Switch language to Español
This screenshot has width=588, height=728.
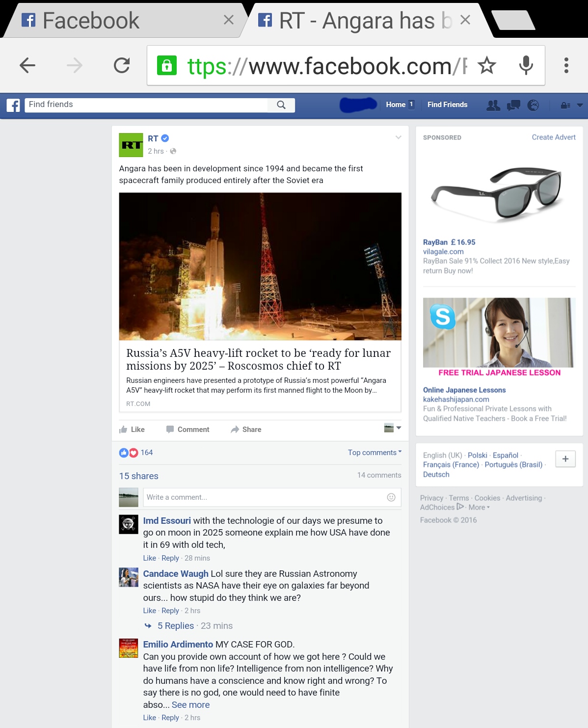(506, 456)
